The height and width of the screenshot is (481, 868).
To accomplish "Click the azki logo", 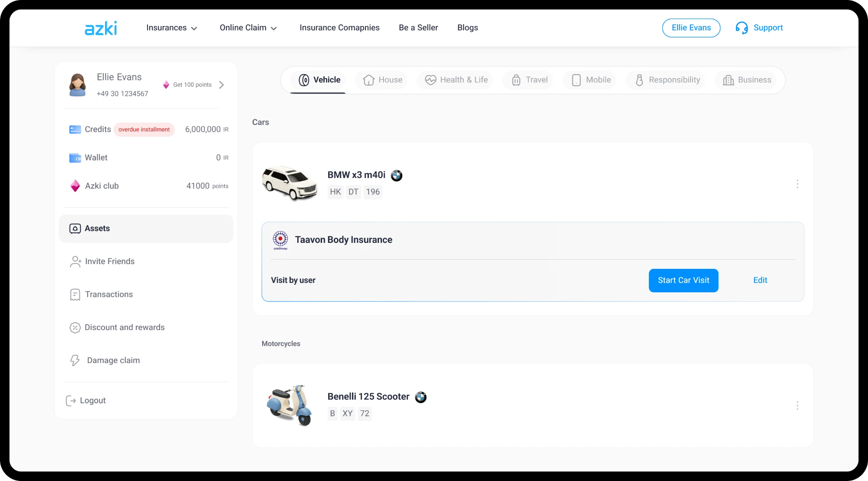I will (x=101, y=28).
